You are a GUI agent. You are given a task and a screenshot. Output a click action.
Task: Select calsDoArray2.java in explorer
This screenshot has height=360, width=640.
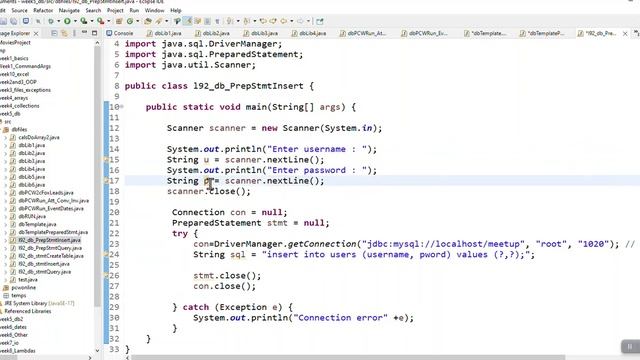[x=39, y=137]
